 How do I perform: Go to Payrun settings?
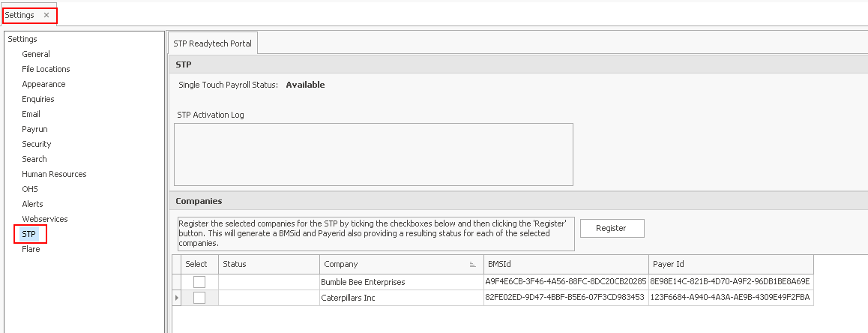(34, 129)
